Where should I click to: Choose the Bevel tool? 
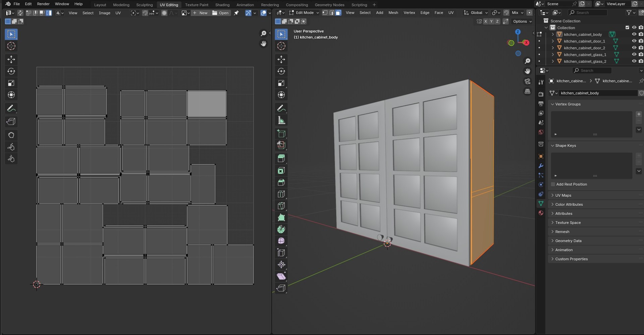tap(281, 182)
